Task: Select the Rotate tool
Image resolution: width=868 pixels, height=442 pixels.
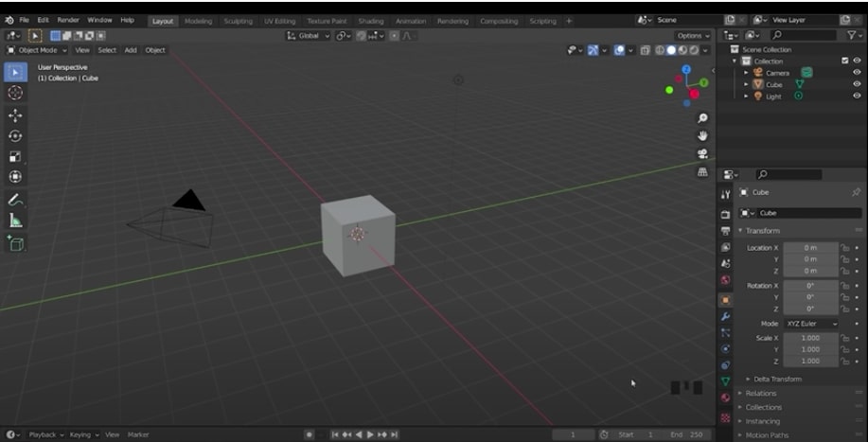Action: coord(15,136)
